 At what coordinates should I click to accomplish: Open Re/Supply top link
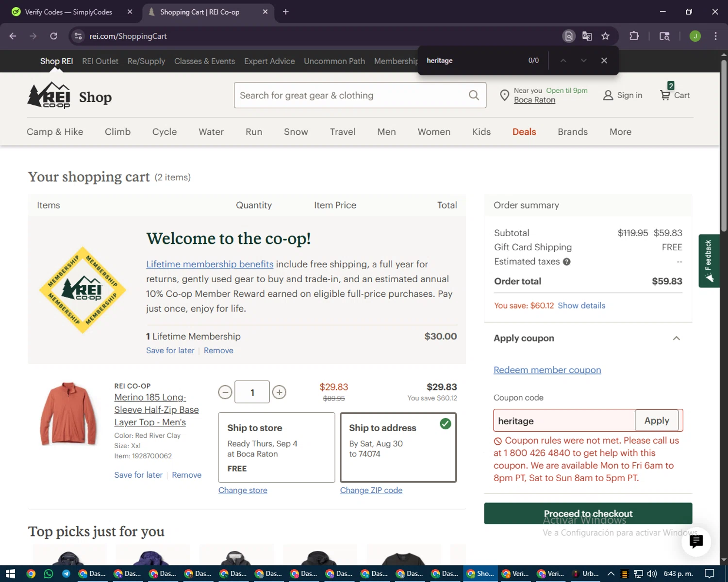click(x=146, y=61)
